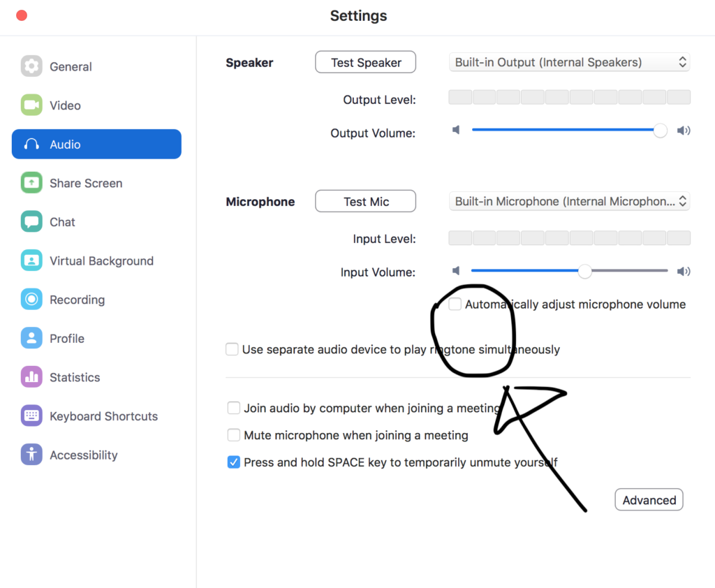Screen dimensions: 715x588
Task: Click the Input Level meter
Action: pos(569,237)
